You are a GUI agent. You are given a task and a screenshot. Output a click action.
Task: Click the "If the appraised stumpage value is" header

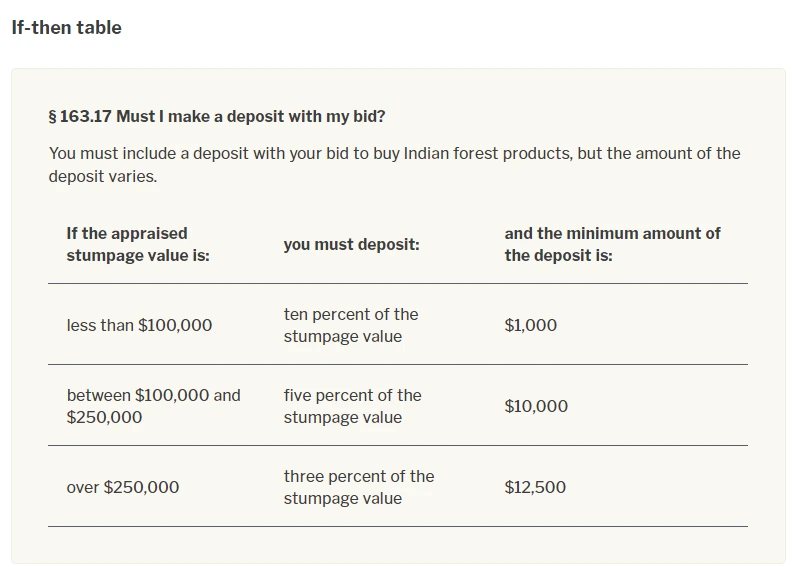pyautogui.click(x=138, y=244)
